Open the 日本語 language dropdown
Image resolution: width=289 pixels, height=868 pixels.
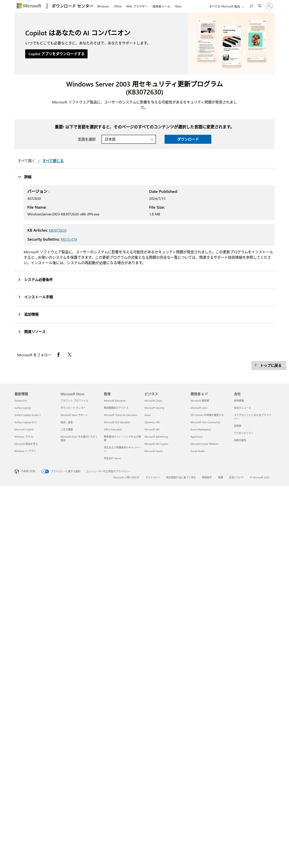[x=129, y=139]
